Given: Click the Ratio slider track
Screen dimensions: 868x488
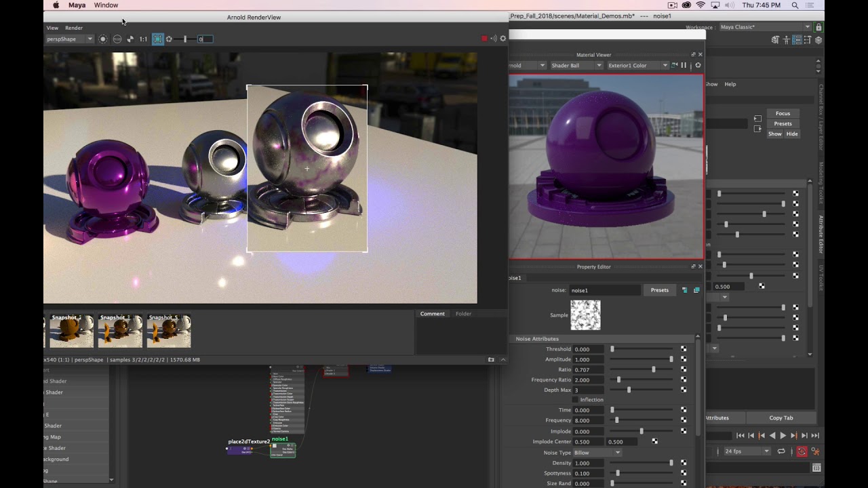Looking at the screenshot, I should (x=642, y=369).
